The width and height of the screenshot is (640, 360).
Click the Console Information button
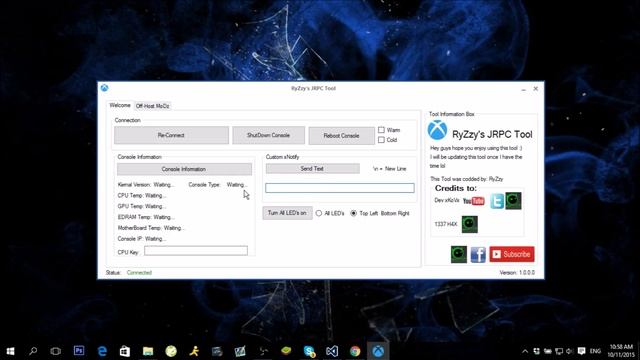point(184,169)
